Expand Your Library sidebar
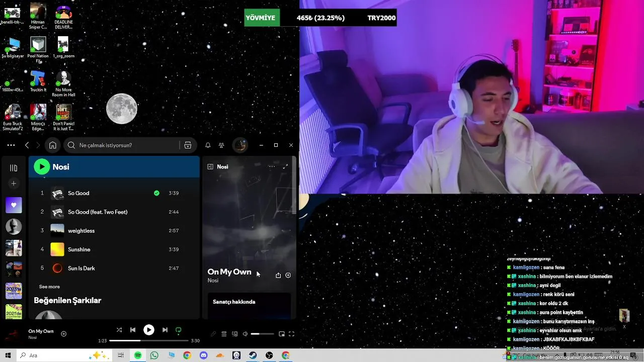The image size is (644, 362). 14,168
